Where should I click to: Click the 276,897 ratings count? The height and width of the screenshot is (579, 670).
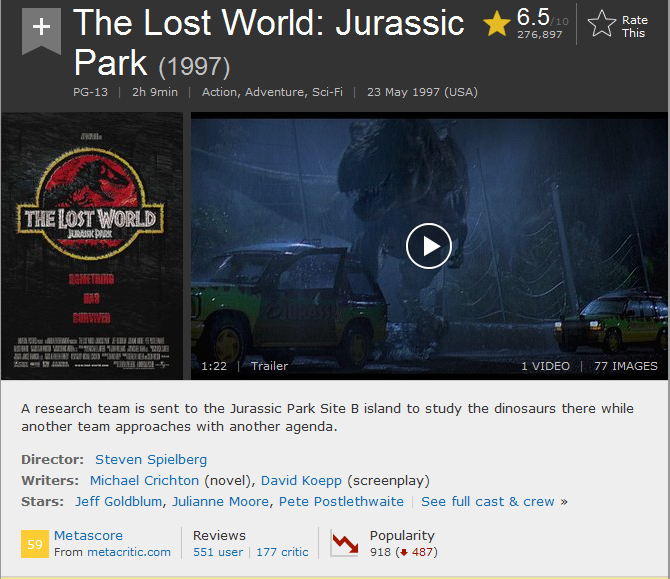coord(540,35)
